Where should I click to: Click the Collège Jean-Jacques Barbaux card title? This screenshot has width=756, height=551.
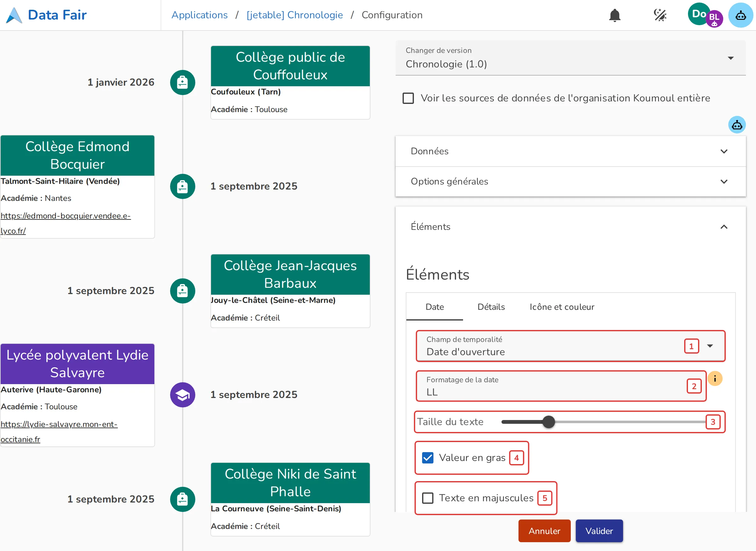[x=290, y=275]
